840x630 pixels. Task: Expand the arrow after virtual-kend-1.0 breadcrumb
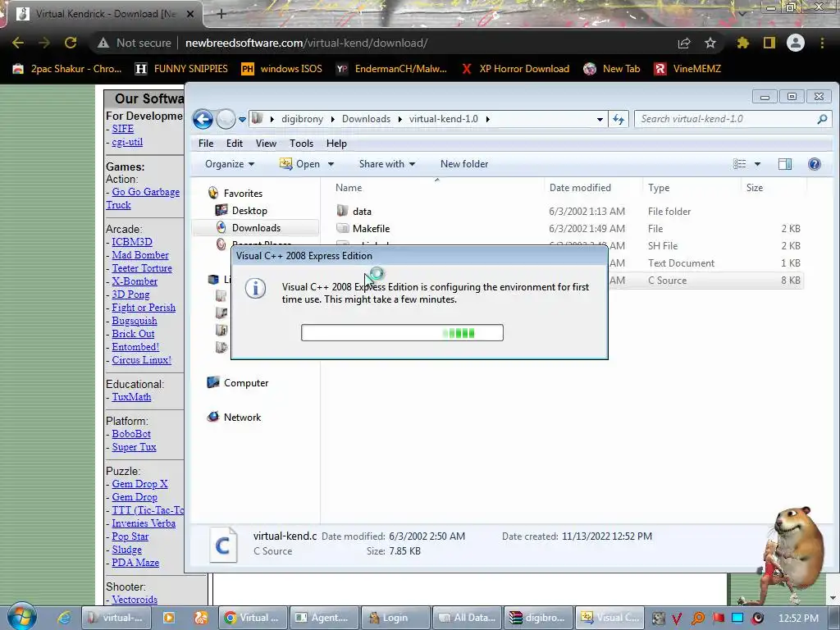(487, 119)
